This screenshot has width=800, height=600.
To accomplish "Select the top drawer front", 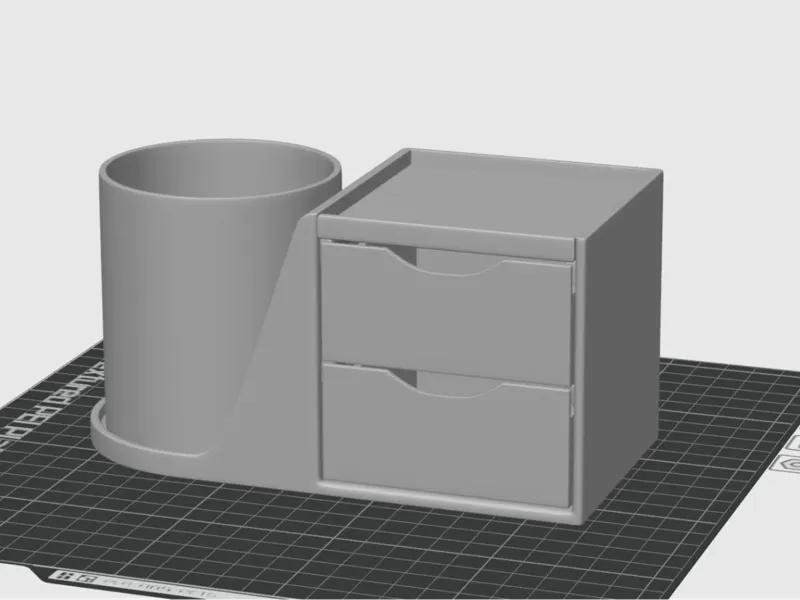I will (x=446, y=316).
